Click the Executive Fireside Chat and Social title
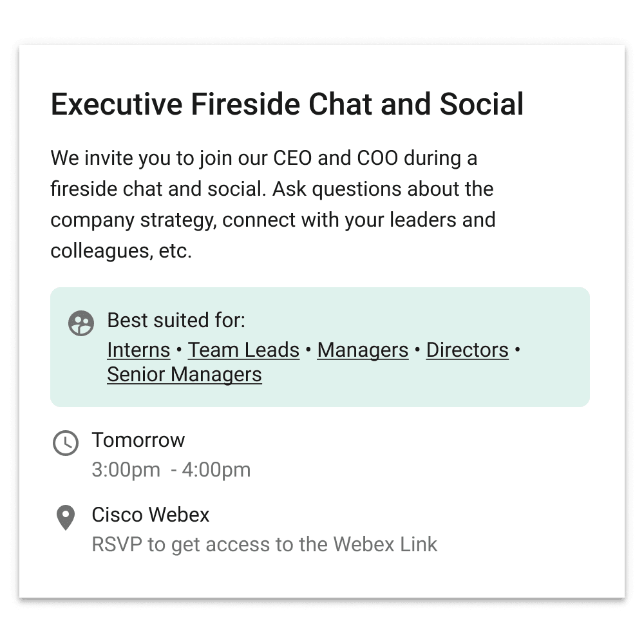The image size is (644, 644). tap(287, 104)
